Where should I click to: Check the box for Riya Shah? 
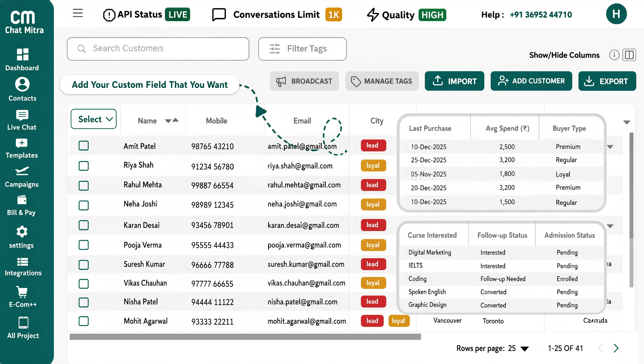[84, 166]
